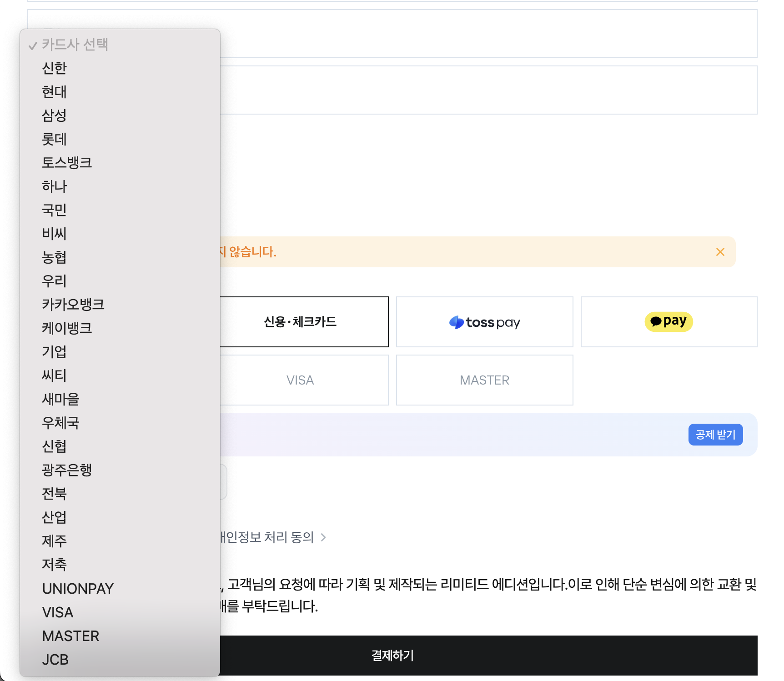This screenshot has height=681, width=784.
Task: Pick JCB in the dropdown list
Action: pyautogui.click(x=120, y=660)
